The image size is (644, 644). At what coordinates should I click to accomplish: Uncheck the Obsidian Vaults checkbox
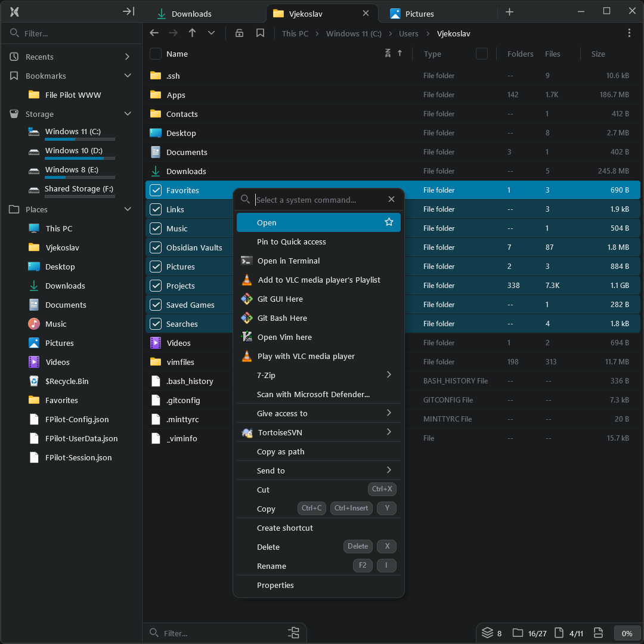click(156, 247)
